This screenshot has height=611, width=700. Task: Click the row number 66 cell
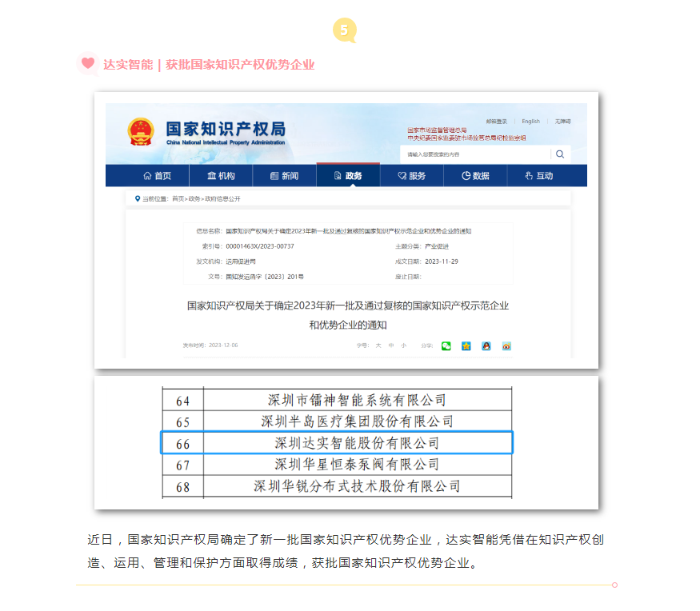point(182,443)
